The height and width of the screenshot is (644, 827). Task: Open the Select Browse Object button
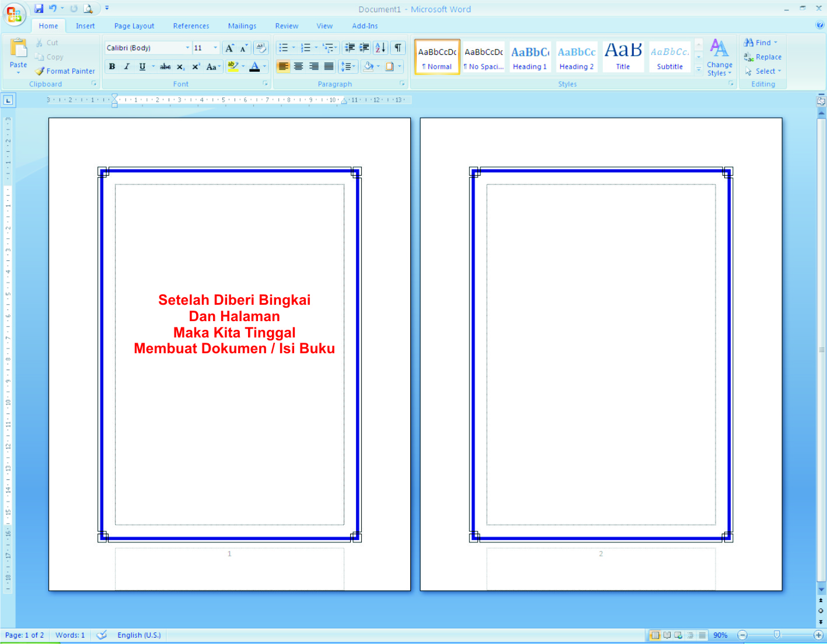point(821,611)
